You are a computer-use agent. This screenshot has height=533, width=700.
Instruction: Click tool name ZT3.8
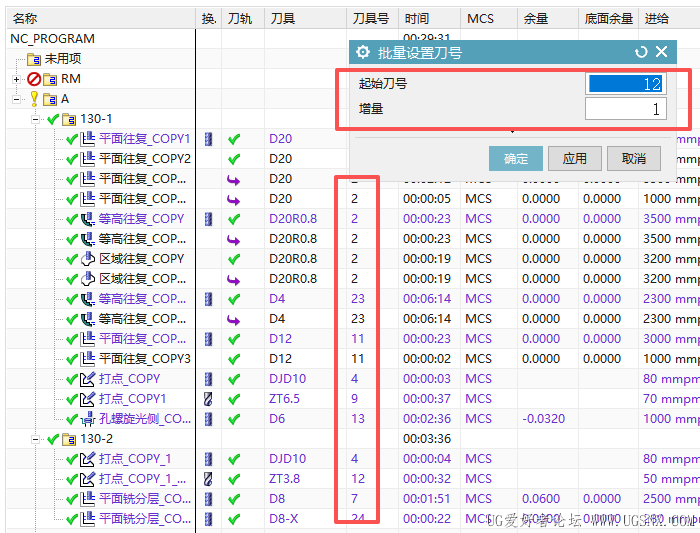click(x=284, y=479)
